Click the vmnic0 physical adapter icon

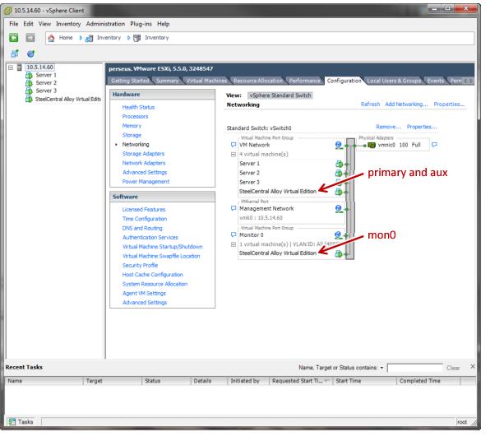click(372, 145)
